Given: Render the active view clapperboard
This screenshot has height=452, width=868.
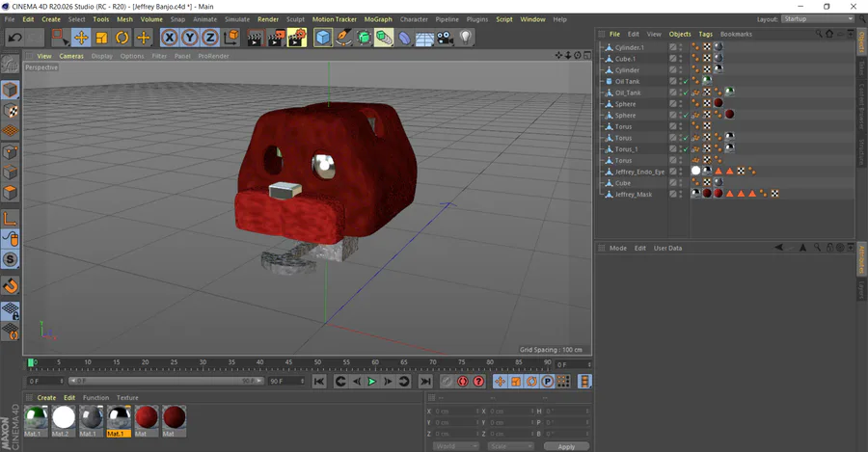Looking at the screenshot, I should click(255, 39).
